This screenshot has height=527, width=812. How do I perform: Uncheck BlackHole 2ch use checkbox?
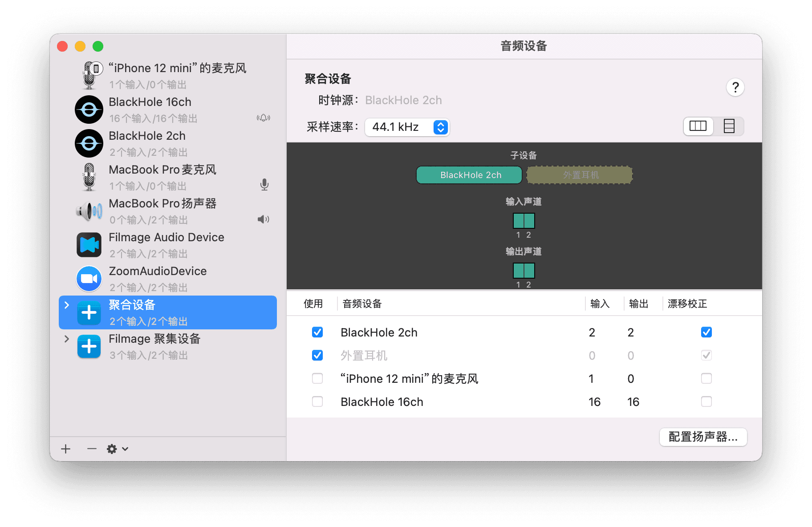pos(317,332)
